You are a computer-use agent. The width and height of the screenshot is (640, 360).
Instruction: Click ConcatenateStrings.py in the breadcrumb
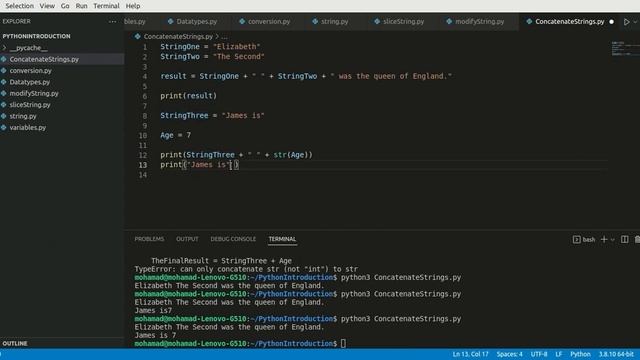tap(178, 36)
